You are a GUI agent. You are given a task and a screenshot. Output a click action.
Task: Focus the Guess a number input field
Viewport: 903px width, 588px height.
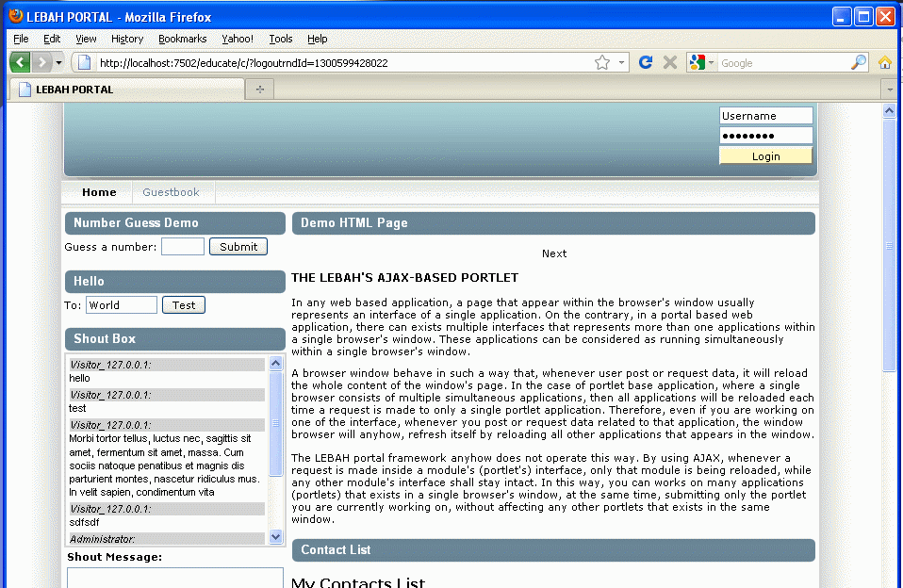tap(182, 247)
